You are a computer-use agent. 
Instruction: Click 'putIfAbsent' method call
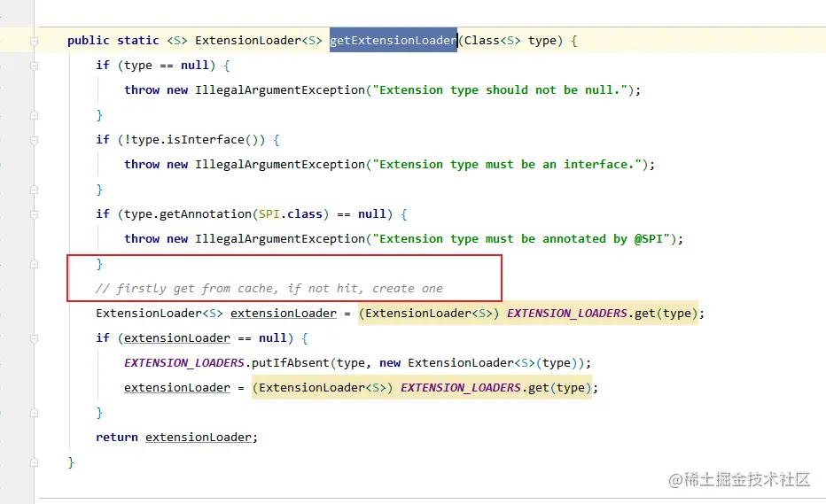coord(291,363)
